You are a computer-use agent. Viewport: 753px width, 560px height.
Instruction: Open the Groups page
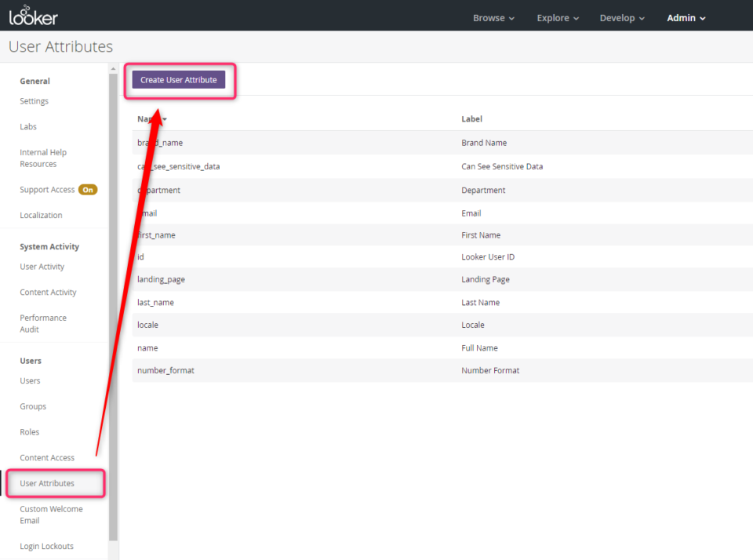point(33,406)
